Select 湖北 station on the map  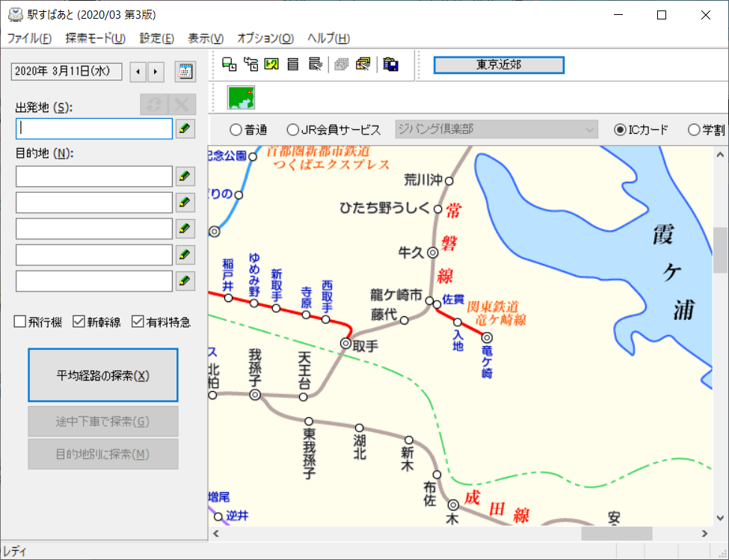(x=360, y=428)
